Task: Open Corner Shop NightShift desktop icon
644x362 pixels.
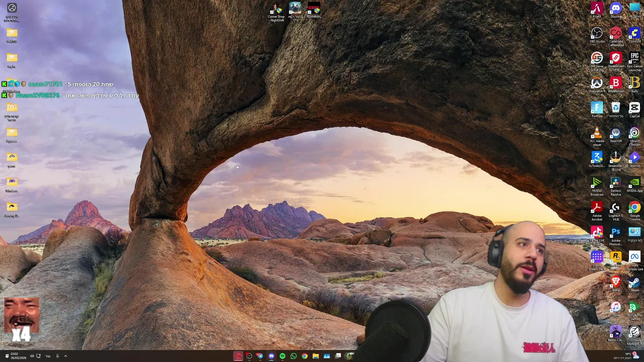Action: pos(276,13)
